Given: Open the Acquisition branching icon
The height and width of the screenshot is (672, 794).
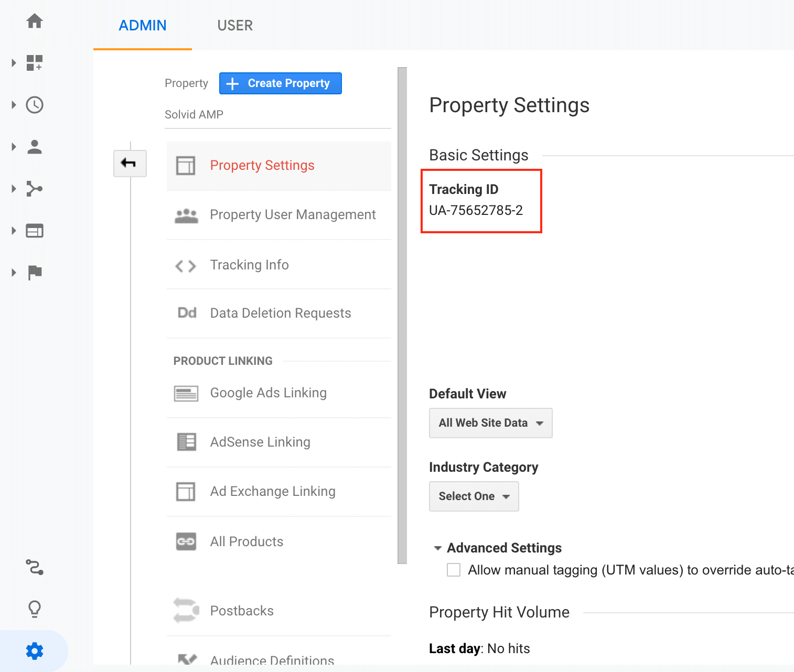Looking at the screenshot, I should 35,189.
